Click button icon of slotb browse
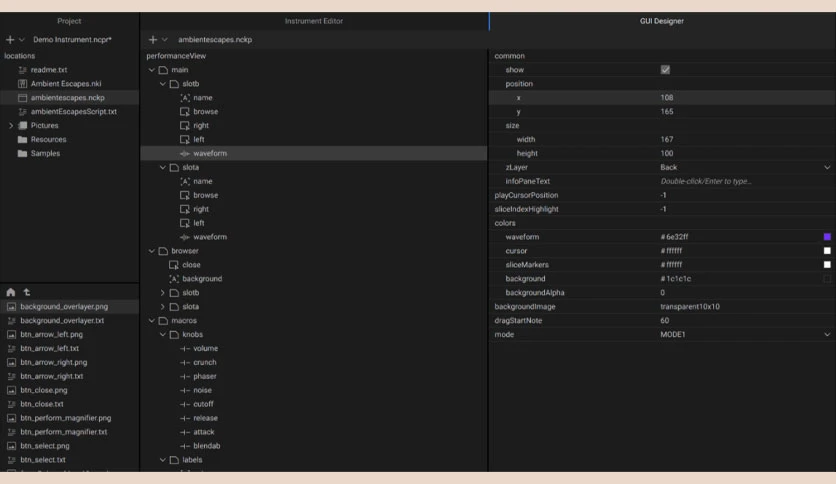The height and width of the screenshot is (484, 836). pyautogui.click(x=185, y=111)
